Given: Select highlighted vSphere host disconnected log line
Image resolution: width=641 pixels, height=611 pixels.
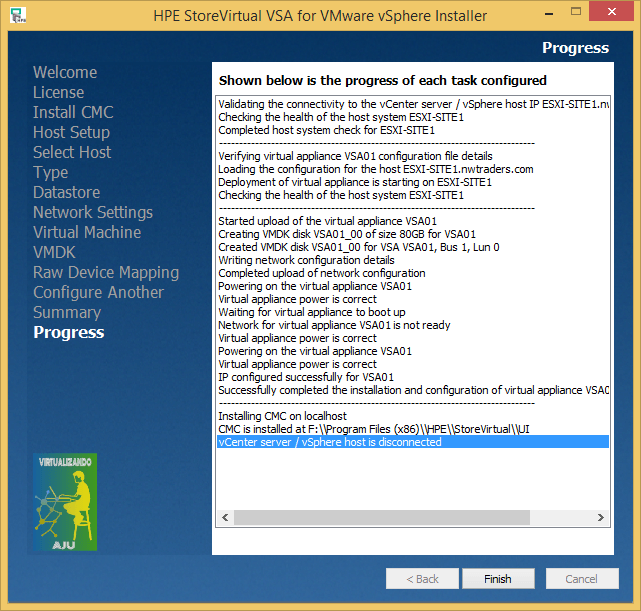Looking at the screenshot, I should click(330, 442).
